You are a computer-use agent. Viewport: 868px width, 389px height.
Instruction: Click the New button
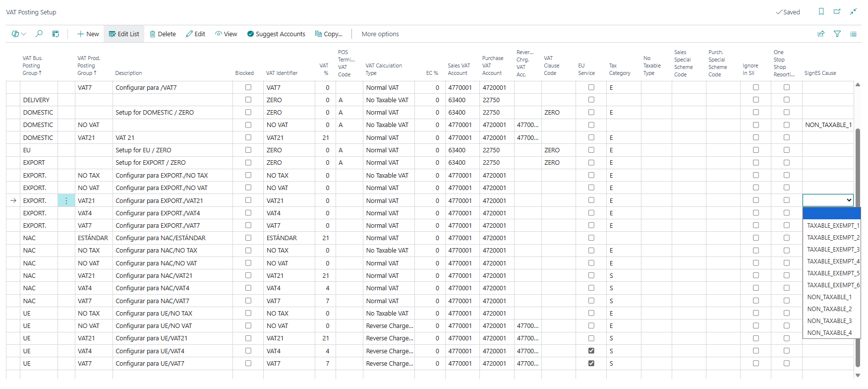pos(88,34)
